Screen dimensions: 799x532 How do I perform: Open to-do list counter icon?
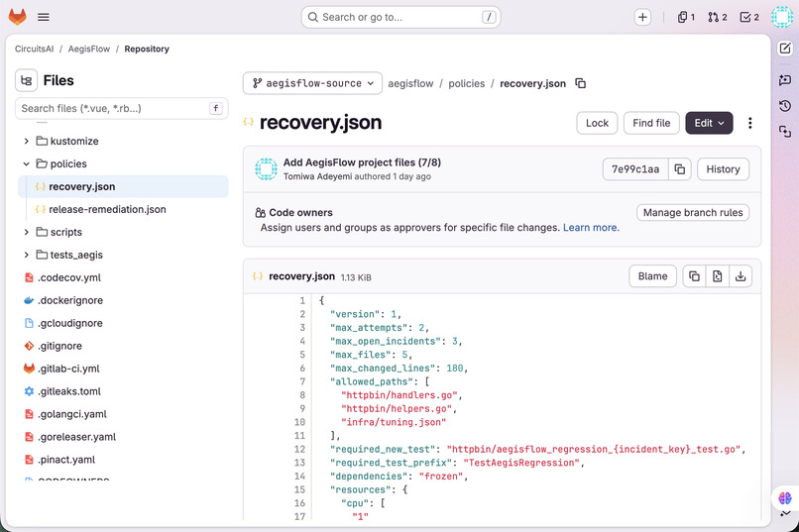tap(749, 17)
